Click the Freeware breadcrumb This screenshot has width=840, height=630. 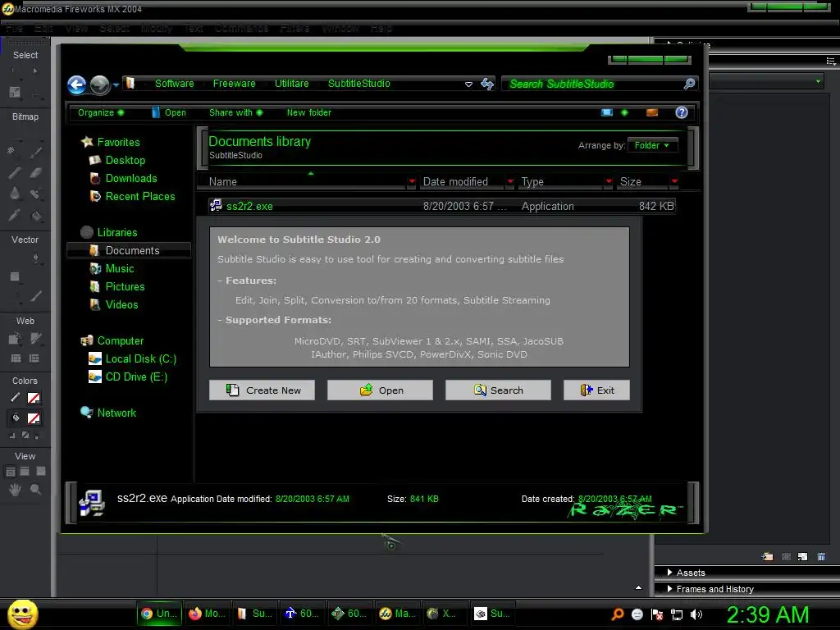click(234, 84)
